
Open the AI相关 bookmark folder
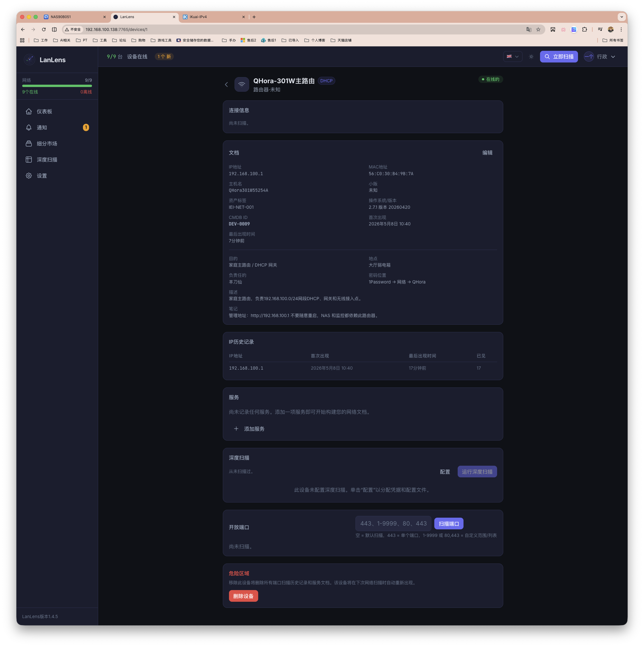point(62,40)
